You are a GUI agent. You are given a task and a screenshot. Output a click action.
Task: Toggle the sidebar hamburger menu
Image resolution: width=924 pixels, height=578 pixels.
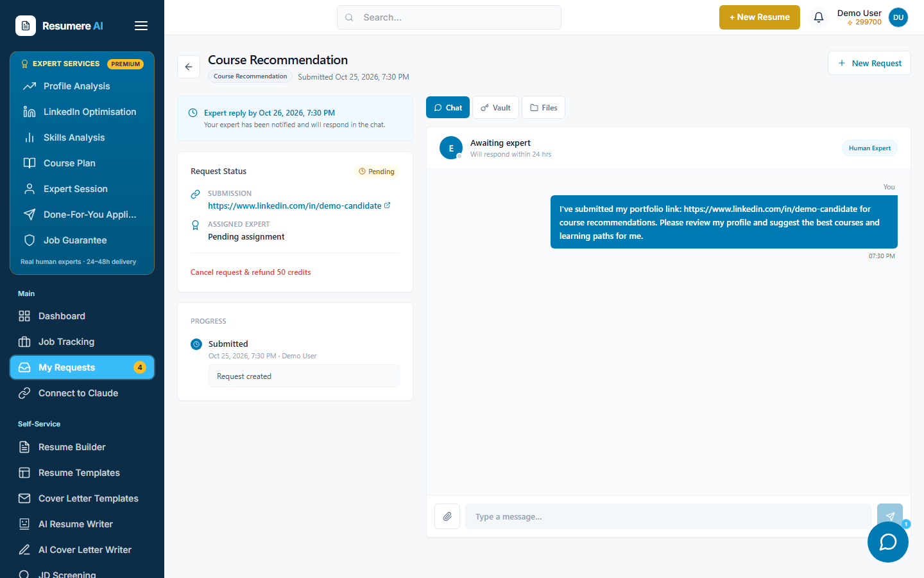pyautogui.click(x=141, y=26)
